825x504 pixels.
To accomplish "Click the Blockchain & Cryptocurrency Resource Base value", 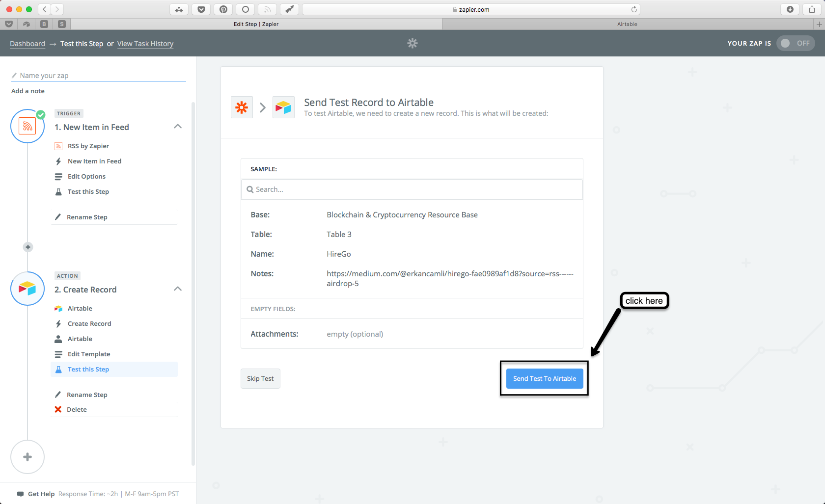I will point(402,214).
